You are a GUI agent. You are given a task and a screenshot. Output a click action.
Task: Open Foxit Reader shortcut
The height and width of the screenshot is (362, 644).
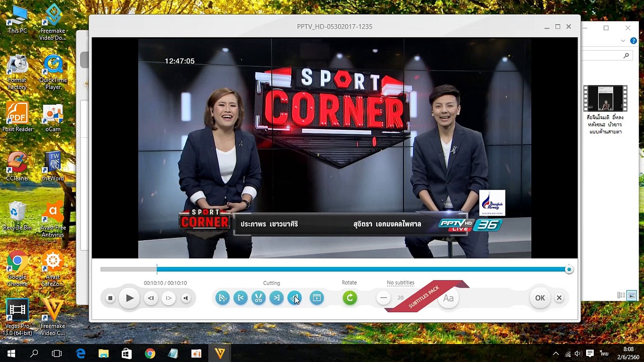17,118
